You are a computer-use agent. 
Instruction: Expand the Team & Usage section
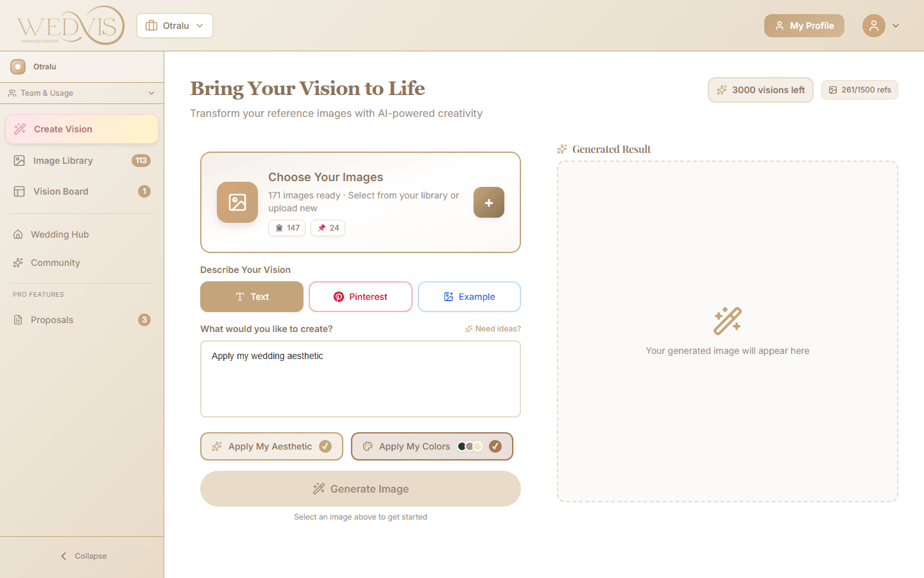[81, 92]
